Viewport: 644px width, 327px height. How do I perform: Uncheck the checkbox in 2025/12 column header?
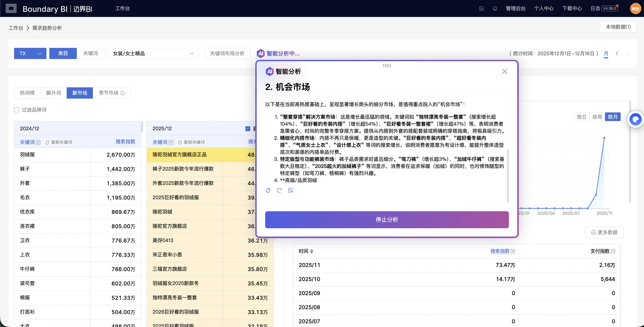click(247, 128)
